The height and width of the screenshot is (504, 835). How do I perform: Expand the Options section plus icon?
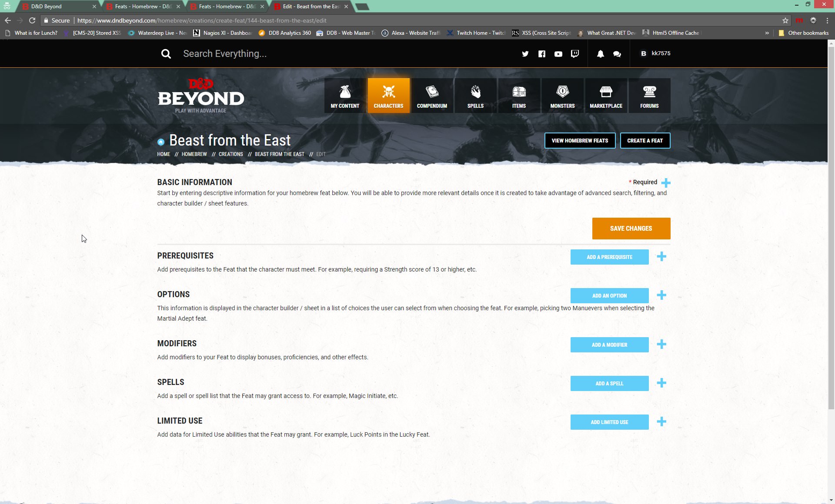[x=661, y=295]
